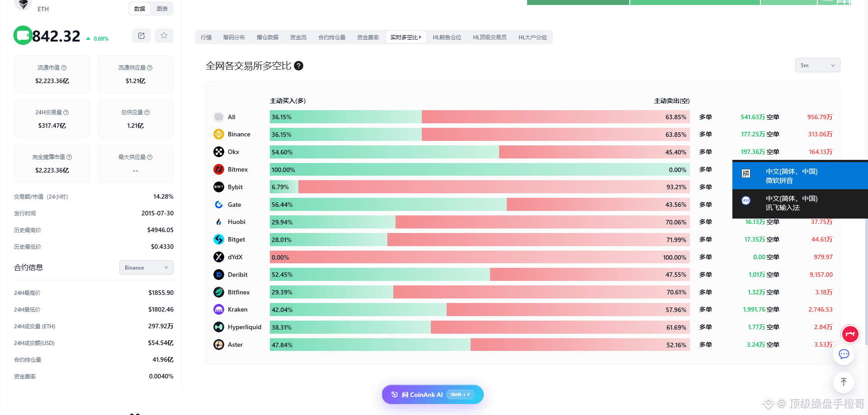Viewport: 868px width, 415px height.
Task: Select the HL顶级交易员 tab
Action: (x=490, y=37)
